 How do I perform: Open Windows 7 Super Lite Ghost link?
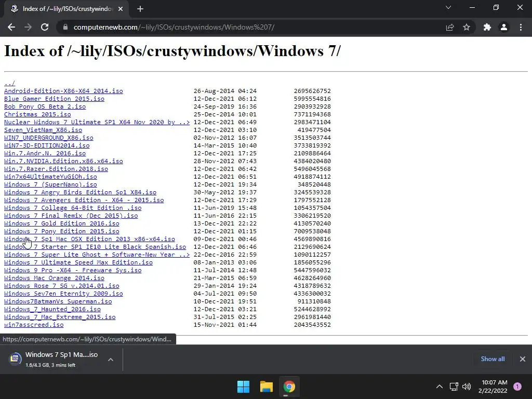[x=97, y=255]
